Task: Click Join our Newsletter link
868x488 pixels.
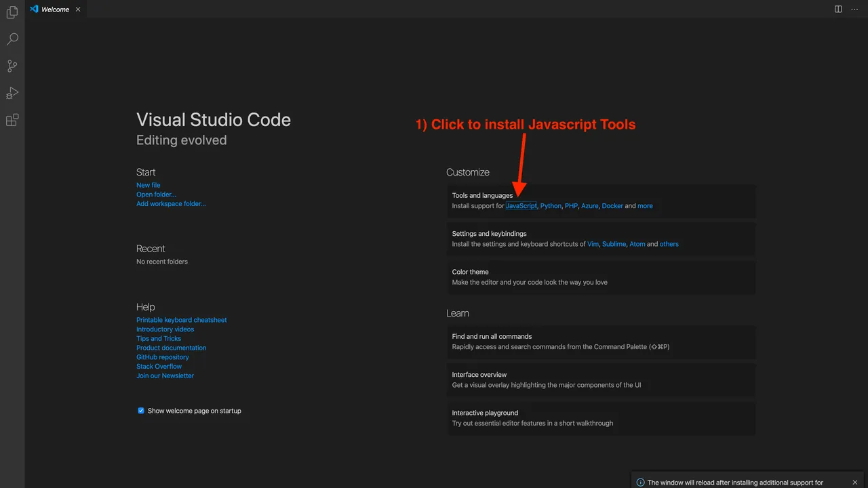Action: click(165, 375)
